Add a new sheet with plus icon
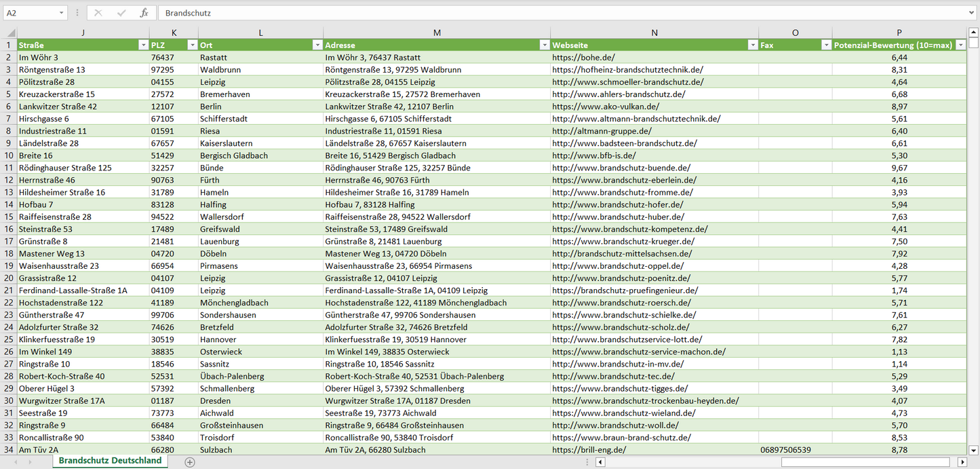This screenshot has width=980, height=469. click(190, 462)
